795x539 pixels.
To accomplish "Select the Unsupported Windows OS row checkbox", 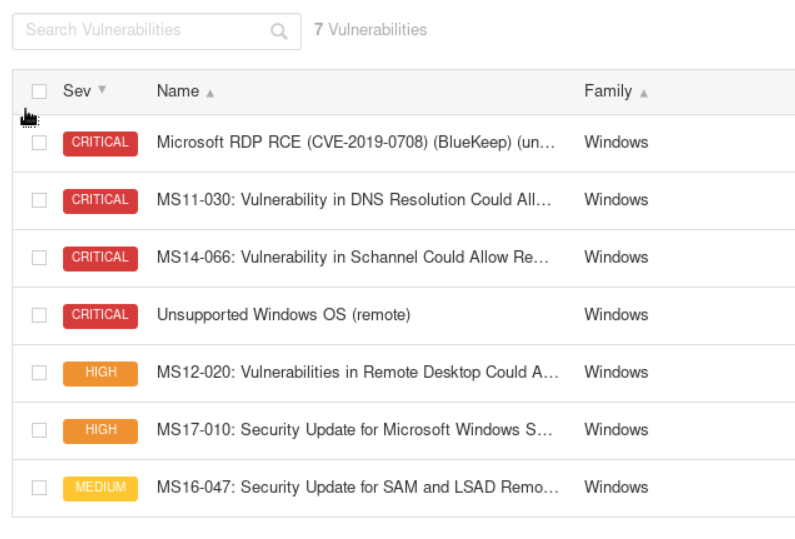I will pyautogui.click(x=39, y=315).
